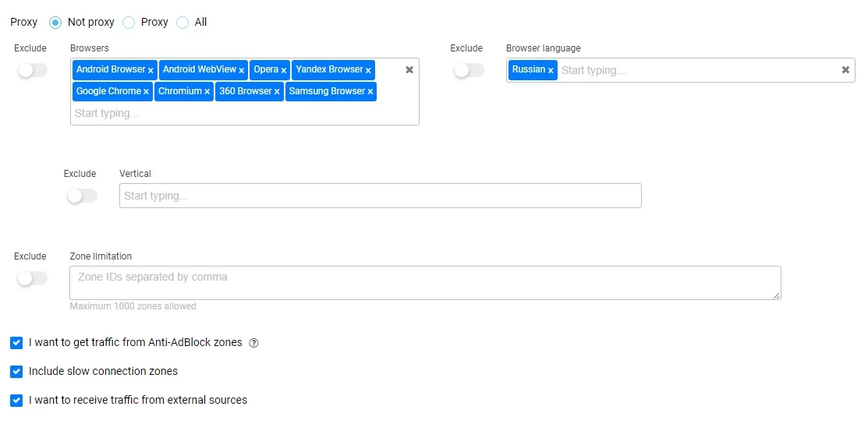Remove the Google Chrome tag

[146, 92]
